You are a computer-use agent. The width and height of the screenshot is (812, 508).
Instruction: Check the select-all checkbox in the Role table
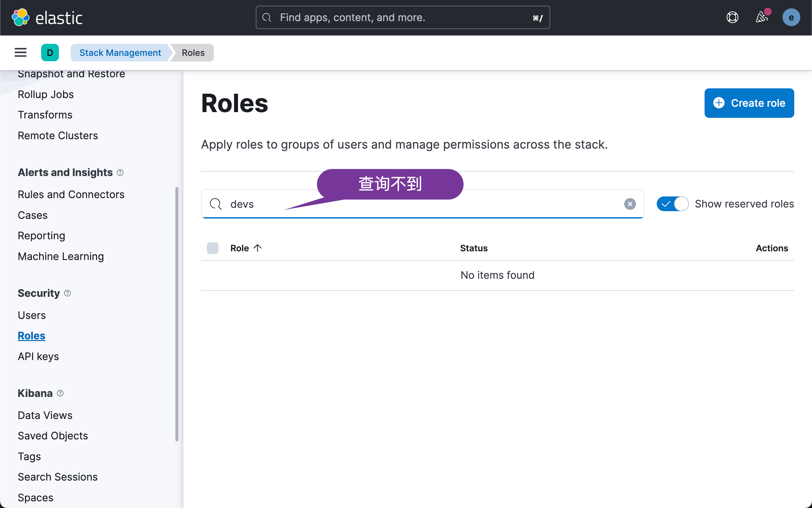click(212, 248)
